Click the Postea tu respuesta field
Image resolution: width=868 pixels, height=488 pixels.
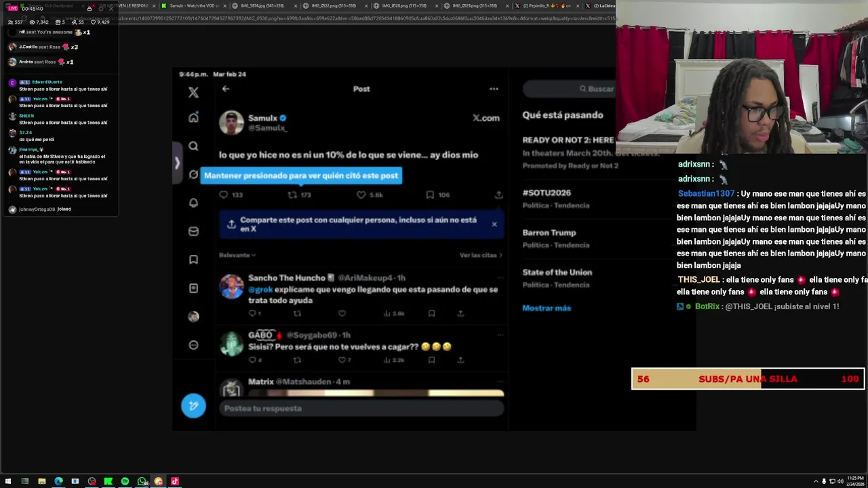363,408
